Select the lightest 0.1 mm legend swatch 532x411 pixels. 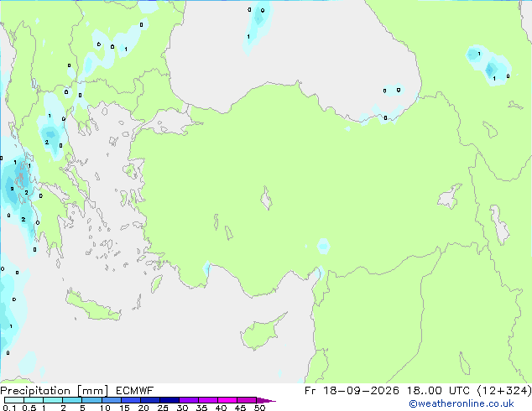(x=14, y=400)
